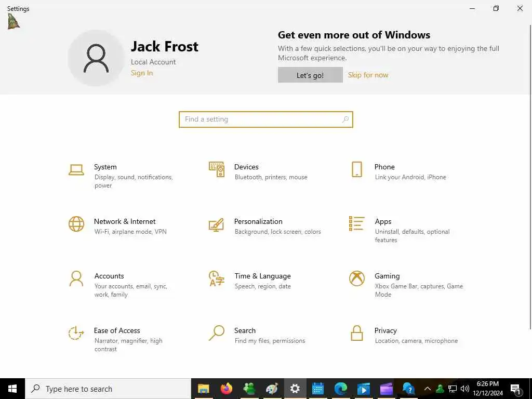Screen dimensions: 532x399
Task: Click the Search magnifier category icon
Action: [217, 333]
